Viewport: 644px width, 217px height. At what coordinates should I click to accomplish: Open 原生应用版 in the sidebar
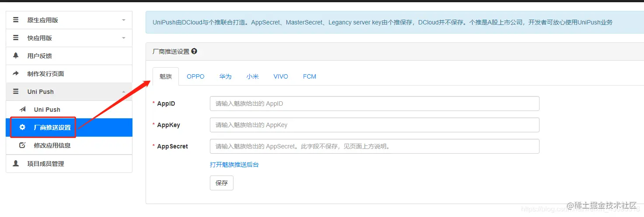tap(69, 20)
